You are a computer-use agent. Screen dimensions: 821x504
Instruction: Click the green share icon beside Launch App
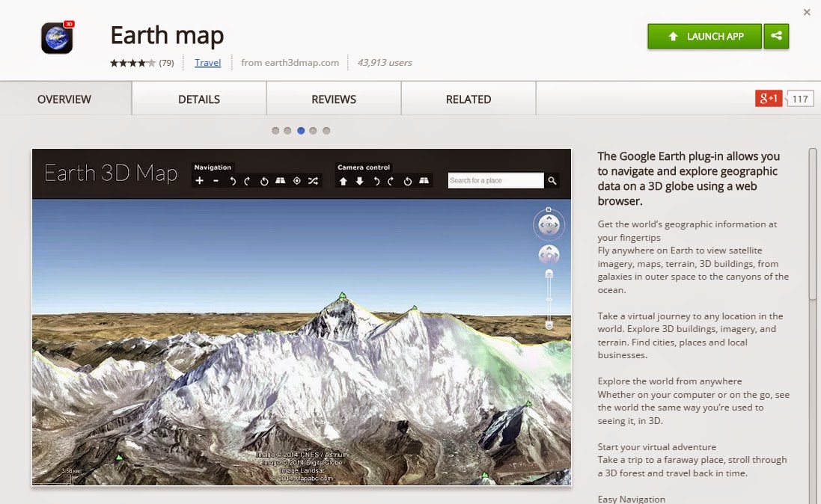click(776, 36)
